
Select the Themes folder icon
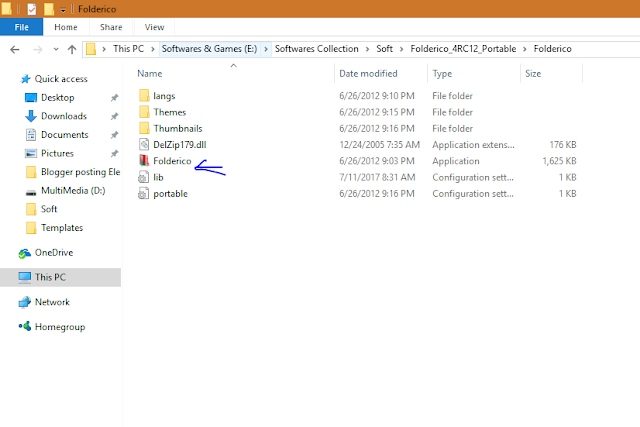pyautogui.click(x=144, y=112)
